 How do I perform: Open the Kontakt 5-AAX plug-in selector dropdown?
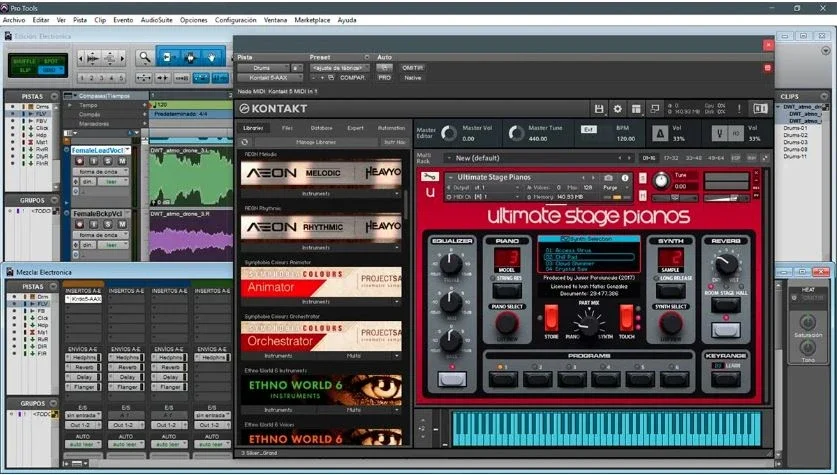pos(270,78)
